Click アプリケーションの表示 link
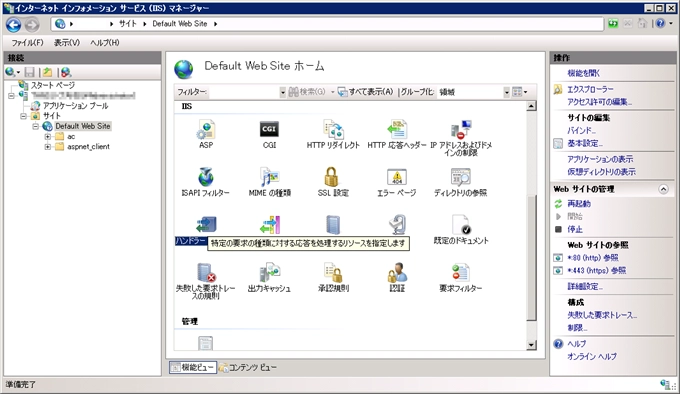This screenshot has width=680, height=394. 600,159
